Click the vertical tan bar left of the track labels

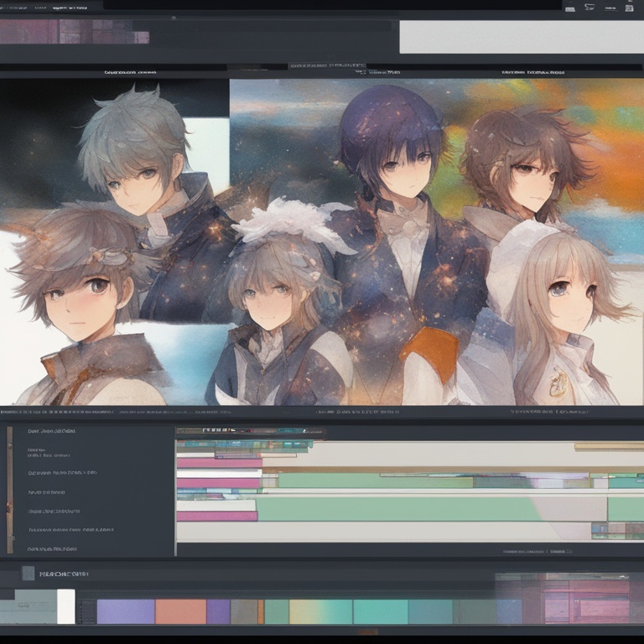[x=10, y=490]
